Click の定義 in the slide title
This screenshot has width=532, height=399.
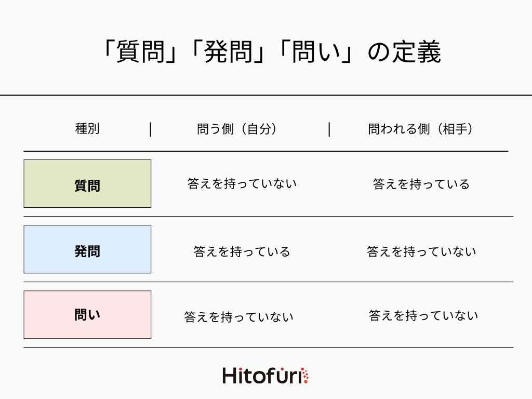click(404, 52)
